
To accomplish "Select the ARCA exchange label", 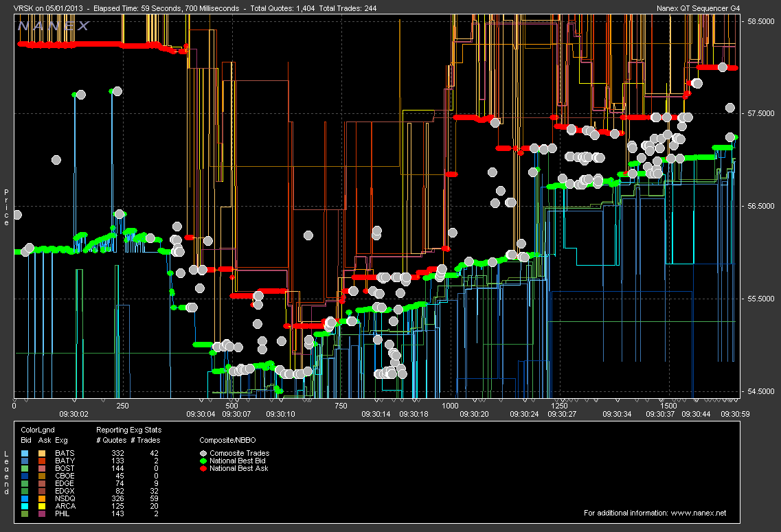I will click(x=65, y=506).
